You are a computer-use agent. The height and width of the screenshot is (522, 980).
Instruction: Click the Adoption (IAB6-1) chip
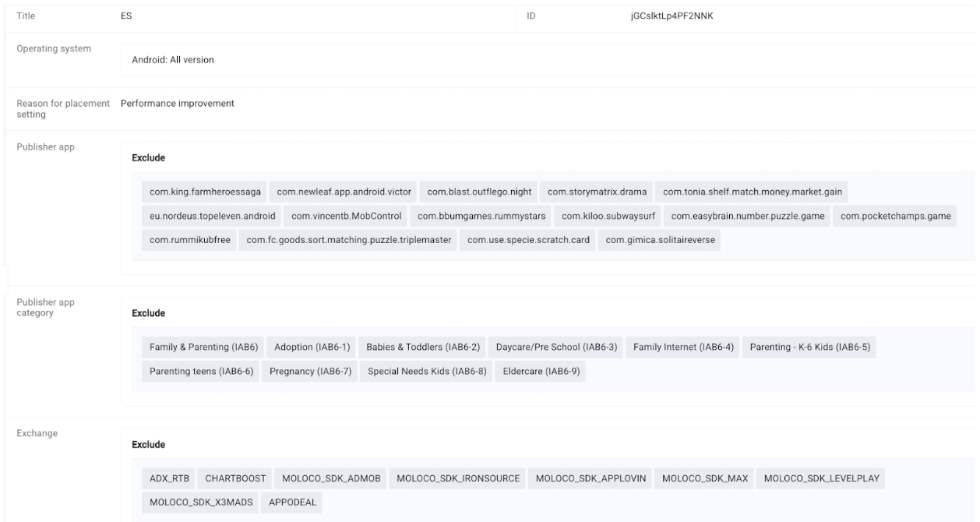coord(312,347)
